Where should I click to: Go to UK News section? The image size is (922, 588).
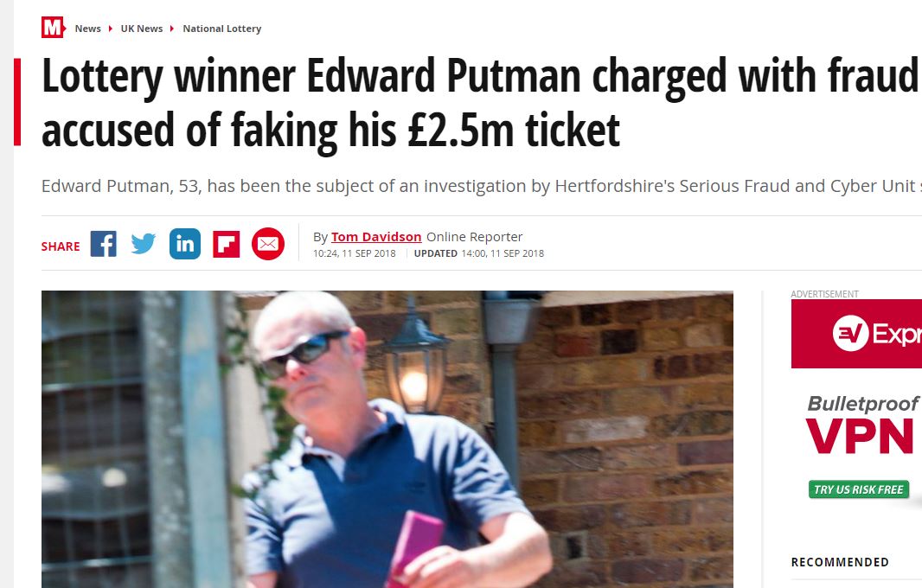[142, 29]
